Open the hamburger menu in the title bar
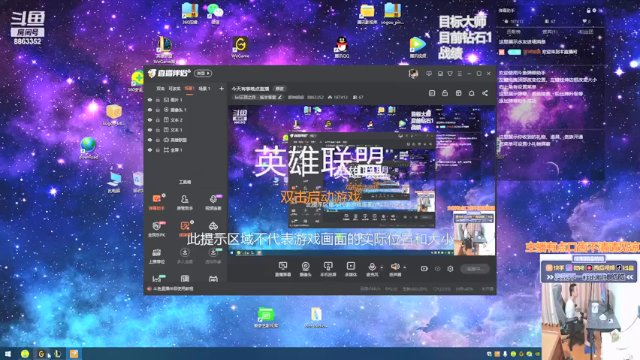The image size is (640, 360). [x=460, y=73]
